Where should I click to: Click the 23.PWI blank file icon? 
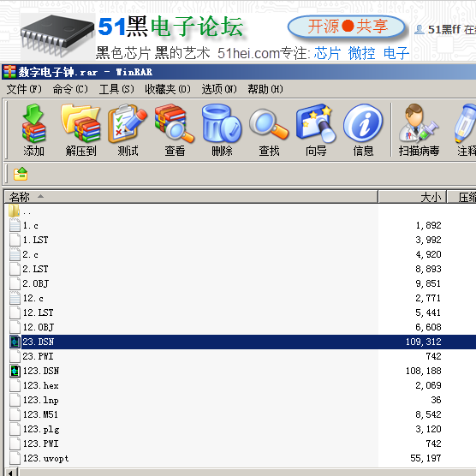pos(15,356)
